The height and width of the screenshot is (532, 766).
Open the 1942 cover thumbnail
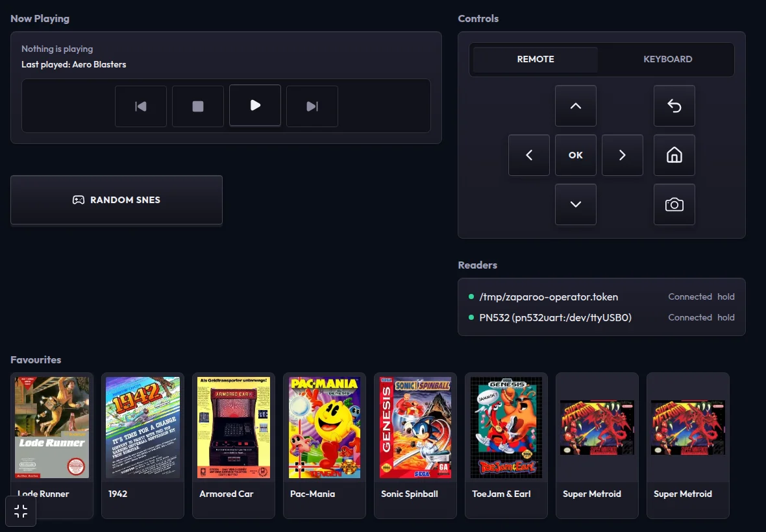tap(143, 428)
